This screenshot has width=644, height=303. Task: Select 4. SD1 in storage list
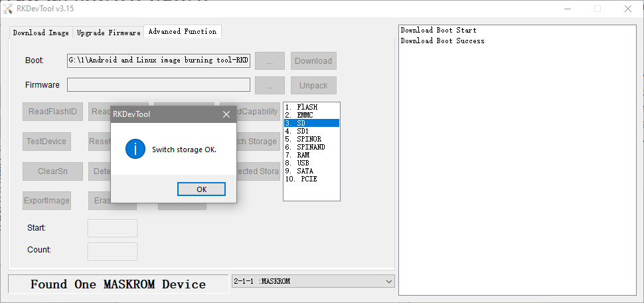(311, 131)
